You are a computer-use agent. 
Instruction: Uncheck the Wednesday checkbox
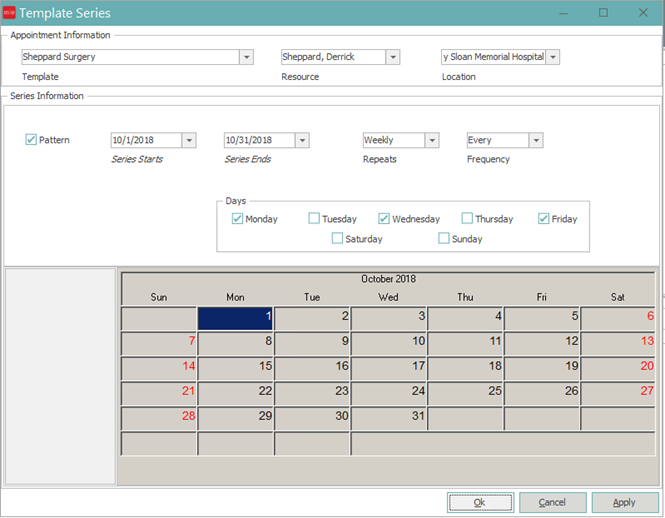coord(384,218)
